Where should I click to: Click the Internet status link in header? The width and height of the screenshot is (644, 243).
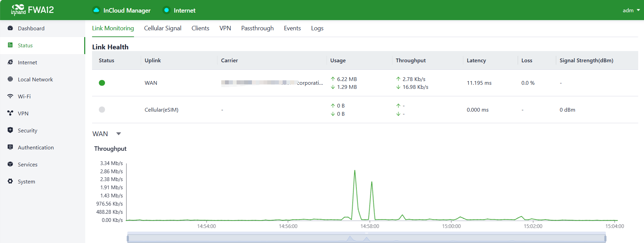pyautogui.click(x=184, y=11)
